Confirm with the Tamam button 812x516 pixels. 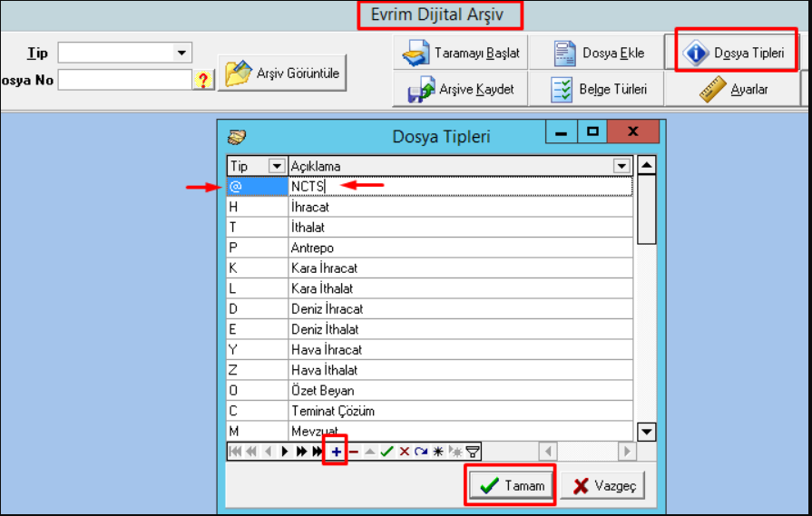pyautogui.click(x=511, y=485)
